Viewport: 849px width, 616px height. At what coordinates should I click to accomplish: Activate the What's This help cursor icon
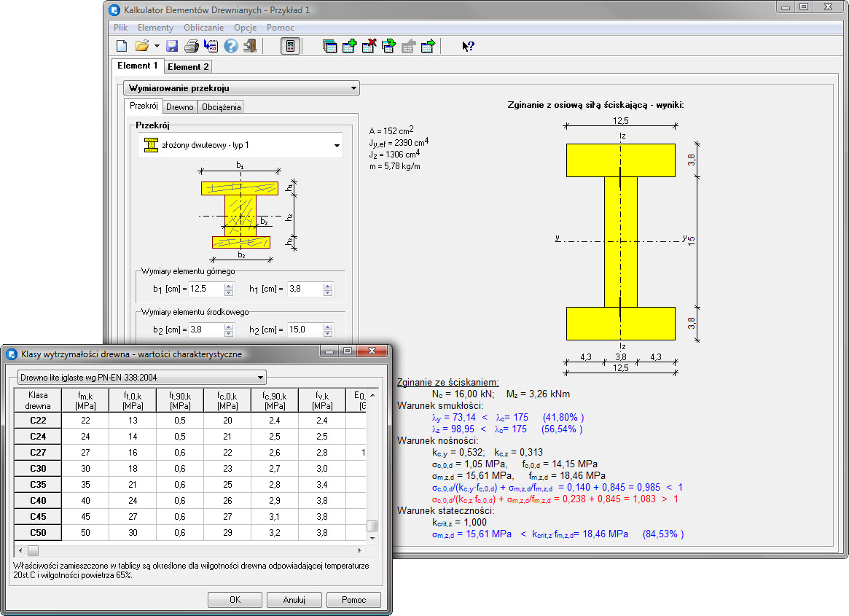[x=468, y=46]
